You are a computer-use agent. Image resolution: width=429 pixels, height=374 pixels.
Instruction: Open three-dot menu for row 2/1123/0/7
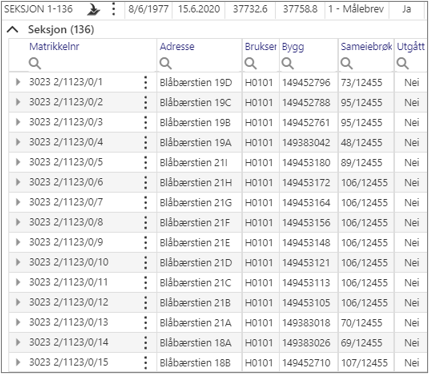coord(145,202)
